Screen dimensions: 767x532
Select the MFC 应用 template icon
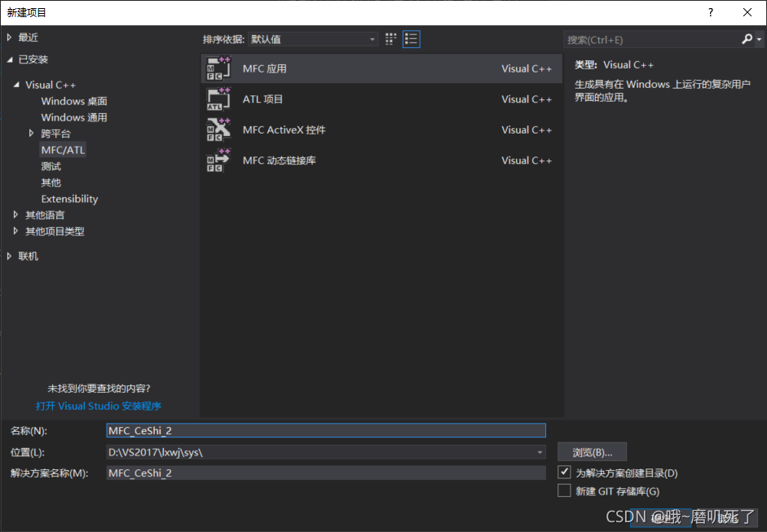click(218, 68)
